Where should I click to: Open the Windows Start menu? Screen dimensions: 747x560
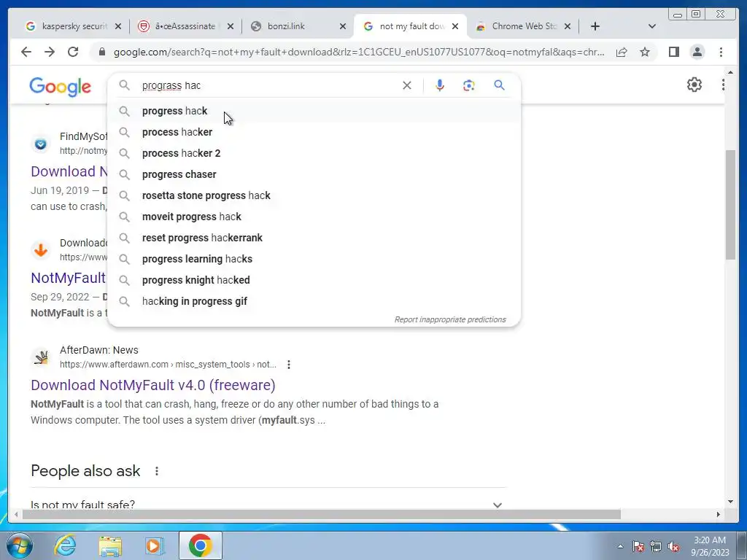(x=19, y=545)
